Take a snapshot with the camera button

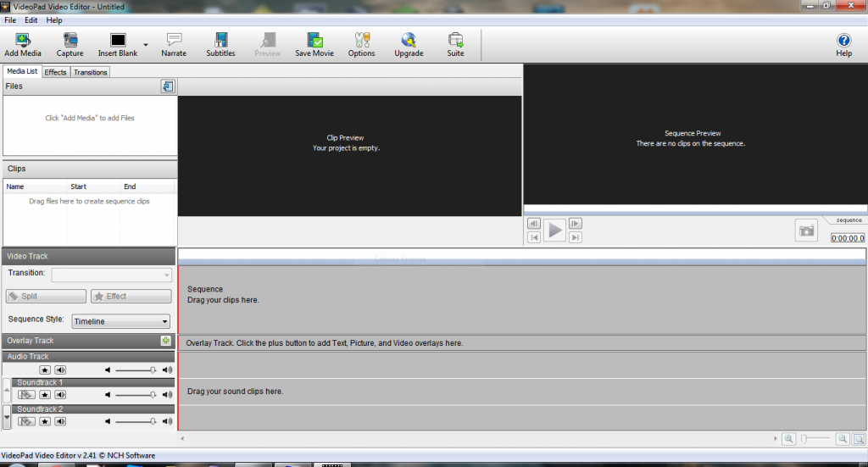[807, 231]
